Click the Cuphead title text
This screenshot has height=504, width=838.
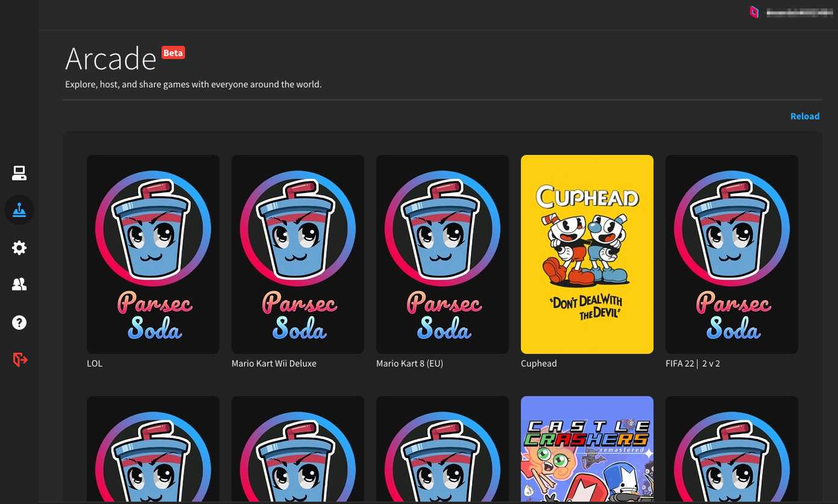coord(539,364)
